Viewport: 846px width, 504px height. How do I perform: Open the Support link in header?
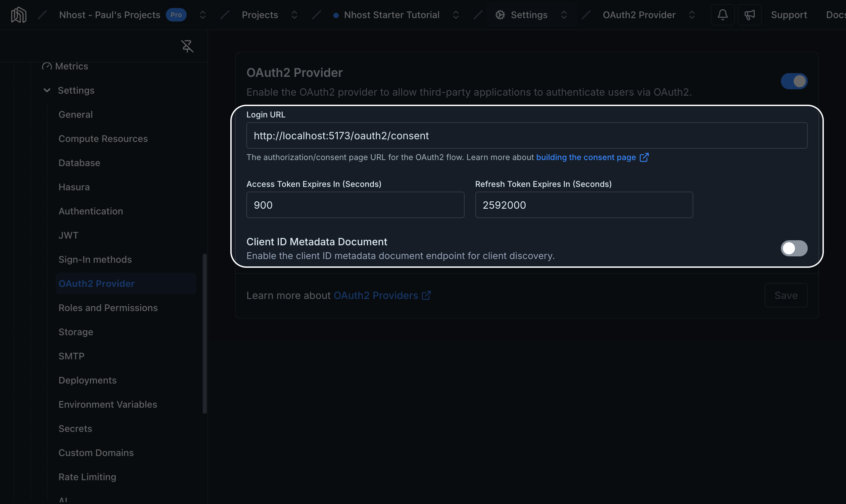tap(789, 15)
